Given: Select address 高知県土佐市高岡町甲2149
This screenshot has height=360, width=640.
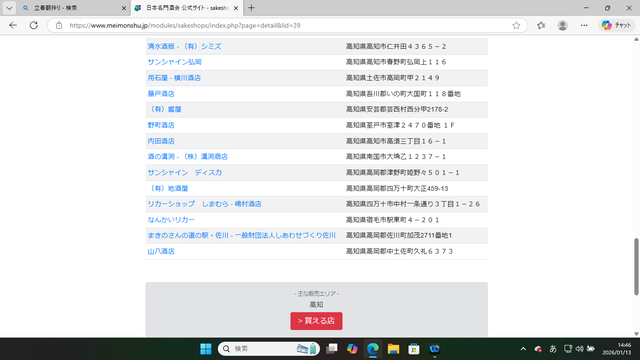Looking at the screenshot, I should tap(393, 78).
